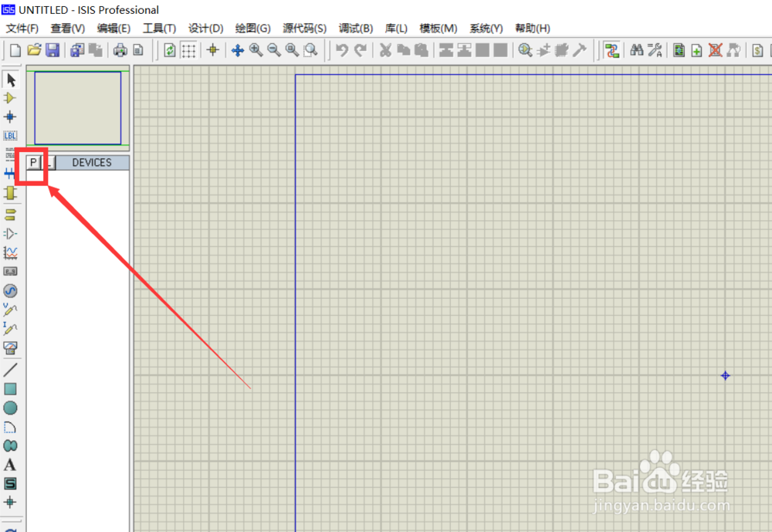This screenshot has height=532, width=772.
Task: Select the 2D Line graphics tool
Action: click(x=10, y=369)
